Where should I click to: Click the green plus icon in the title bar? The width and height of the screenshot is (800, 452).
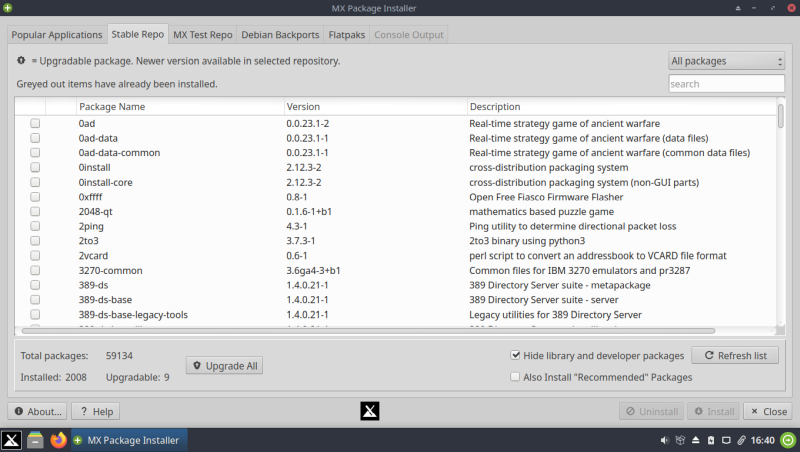click(8, 8)
